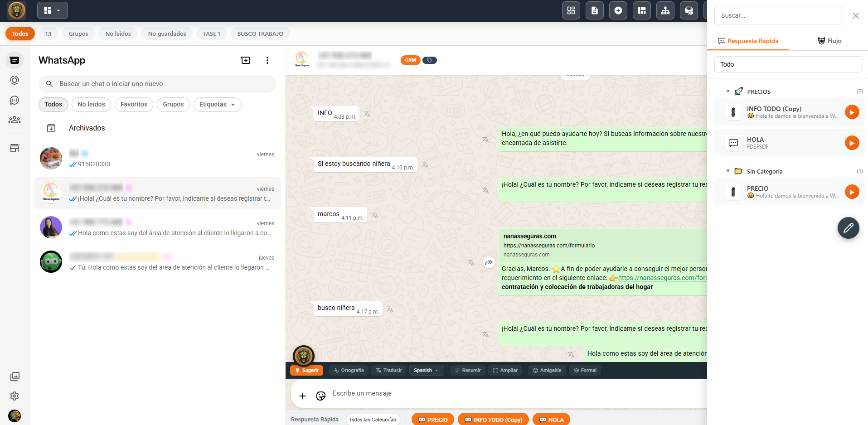Enable the Grupos filter chip under search

[173, 105]
